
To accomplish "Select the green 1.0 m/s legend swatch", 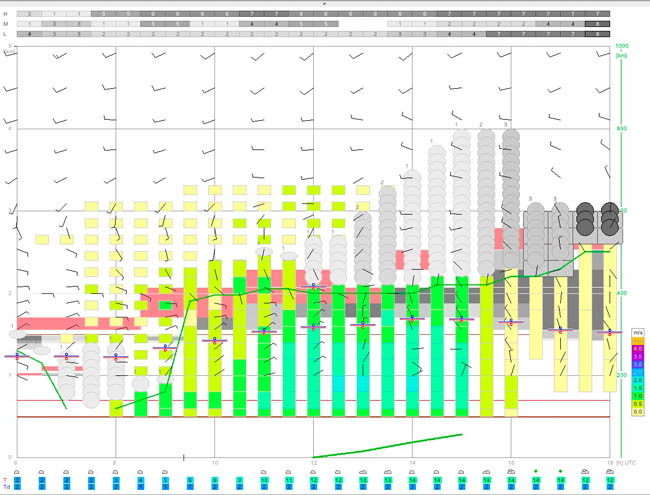I will pos(638,396).
